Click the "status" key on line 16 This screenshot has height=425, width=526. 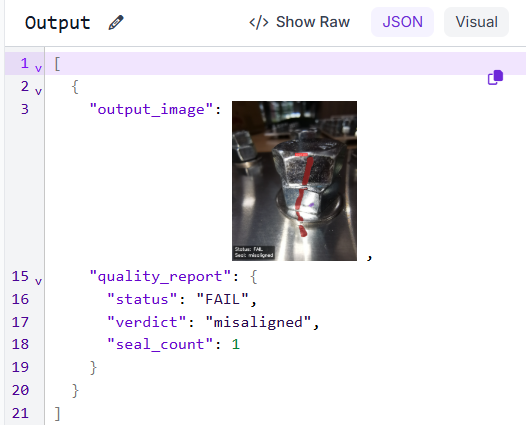click(142, 299)
